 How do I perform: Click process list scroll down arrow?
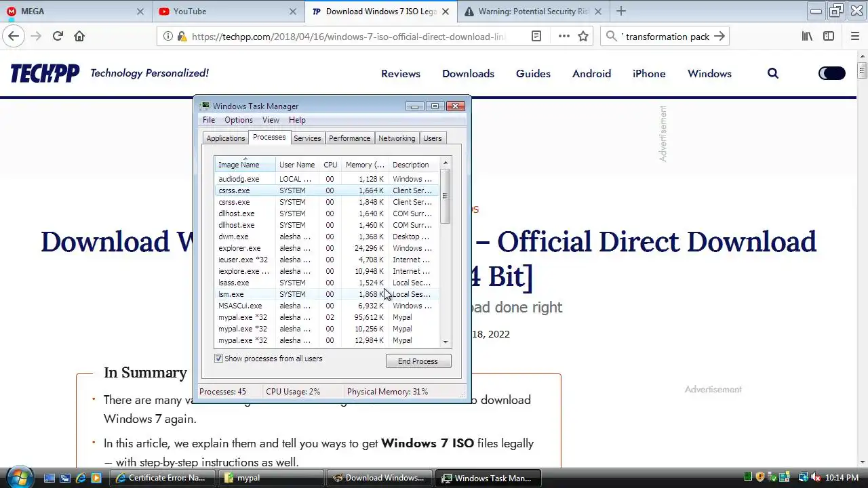click(x=446, y=342)
